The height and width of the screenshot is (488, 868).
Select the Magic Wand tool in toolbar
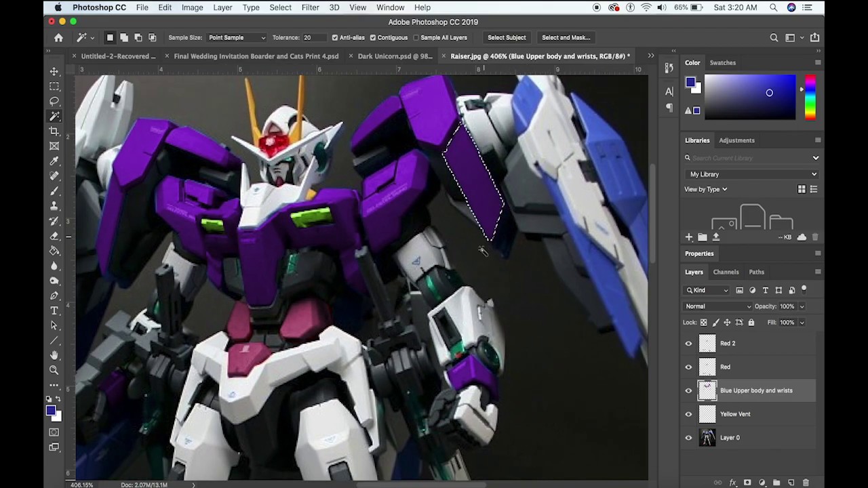coord(54,116)
